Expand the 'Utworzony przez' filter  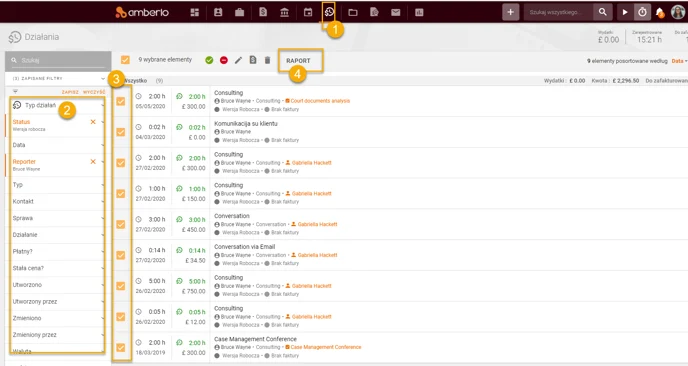[x=57, y=301]
